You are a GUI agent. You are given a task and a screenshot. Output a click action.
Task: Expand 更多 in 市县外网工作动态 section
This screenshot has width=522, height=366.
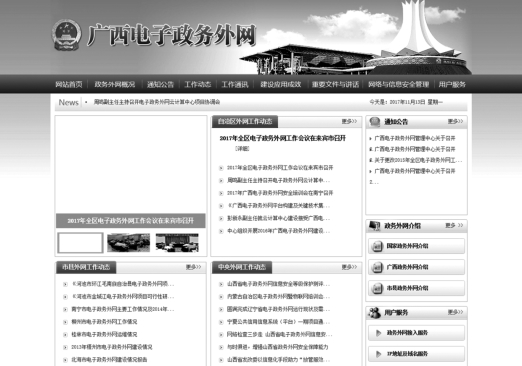(x=193, y=267)
